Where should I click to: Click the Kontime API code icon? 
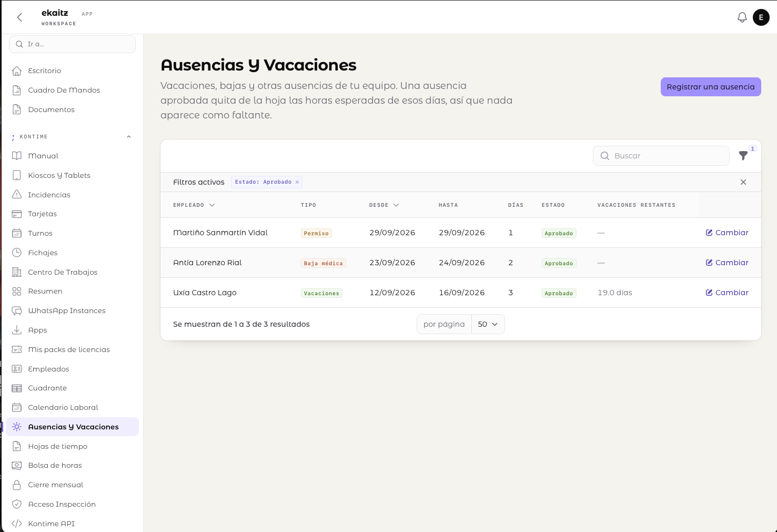pos(17,524)
